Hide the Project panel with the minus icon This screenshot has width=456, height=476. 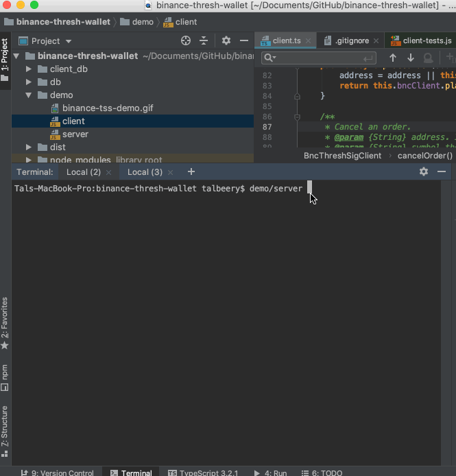(244, 40)
